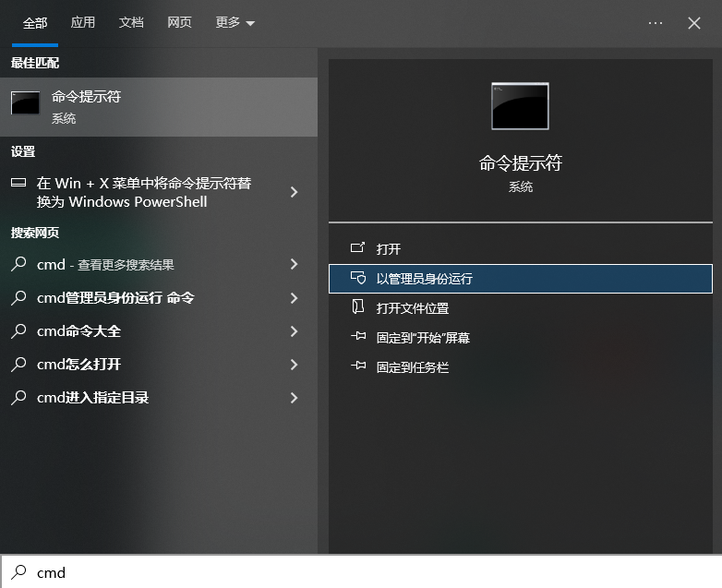Open the cmd - 查看更多搜索结果 web result
This screenshot has width=722, height=588.
[105, 265]
